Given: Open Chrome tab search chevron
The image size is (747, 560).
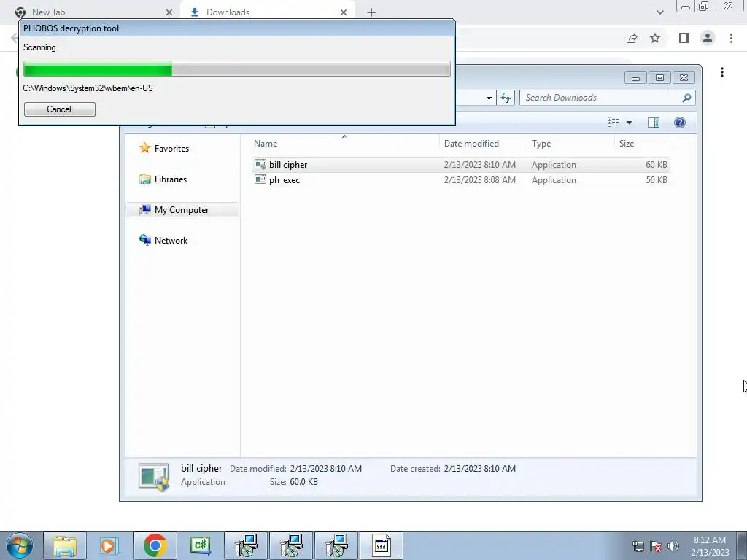Looking at the screenshot, I should pyautogui.click(x=659, y=12).
